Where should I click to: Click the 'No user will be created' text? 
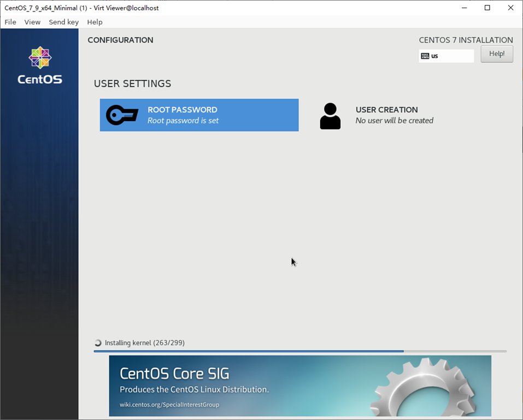point(395,121)
